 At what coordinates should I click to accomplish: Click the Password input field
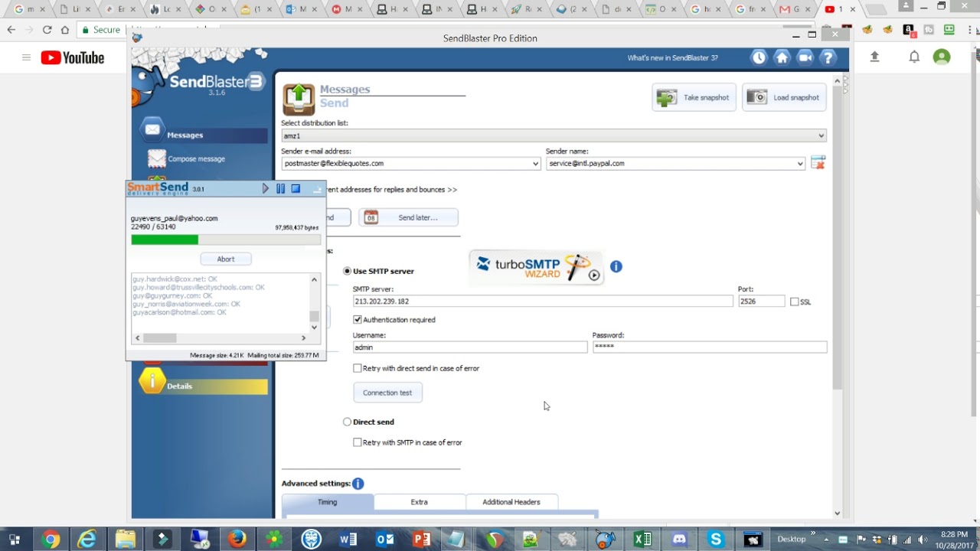[x=710, y=347]
